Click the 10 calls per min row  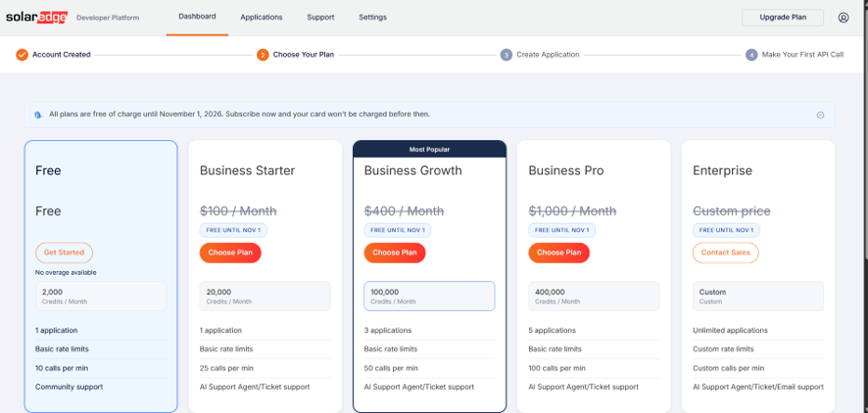[101, 368]
